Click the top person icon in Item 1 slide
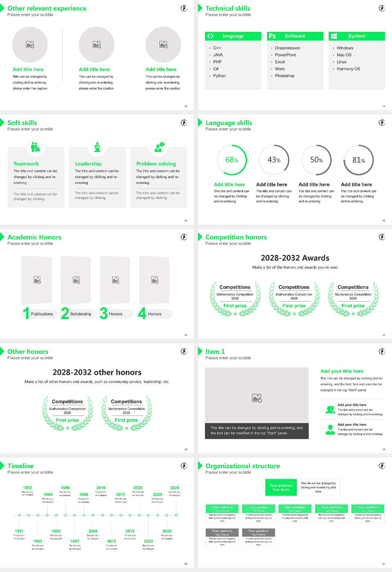The width and height of the screenshot is (392, 572). click(330, 409)
